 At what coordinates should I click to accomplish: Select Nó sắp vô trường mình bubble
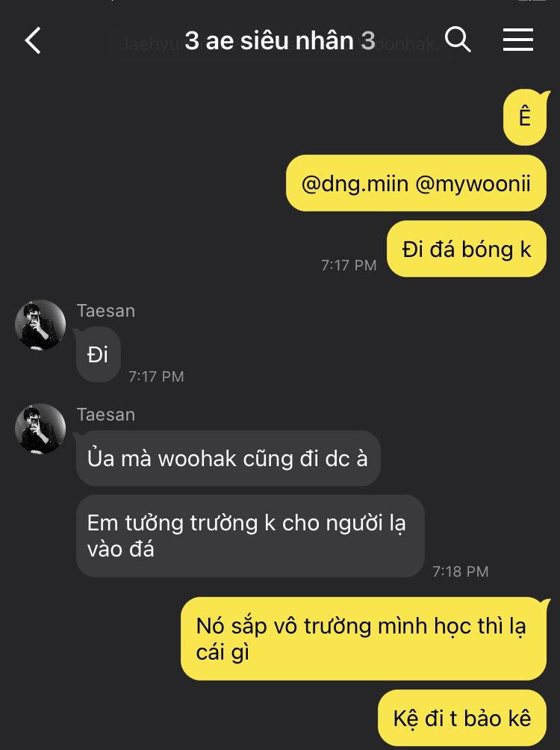pyautogui.click(x=364, y=639)
